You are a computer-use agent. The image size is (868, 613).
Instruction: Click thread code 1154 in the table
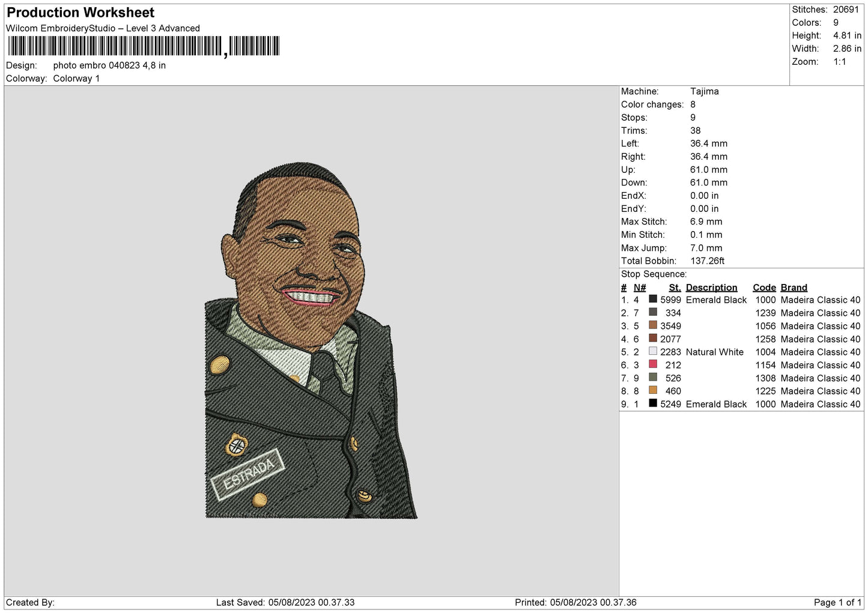[x=765, y=365]
